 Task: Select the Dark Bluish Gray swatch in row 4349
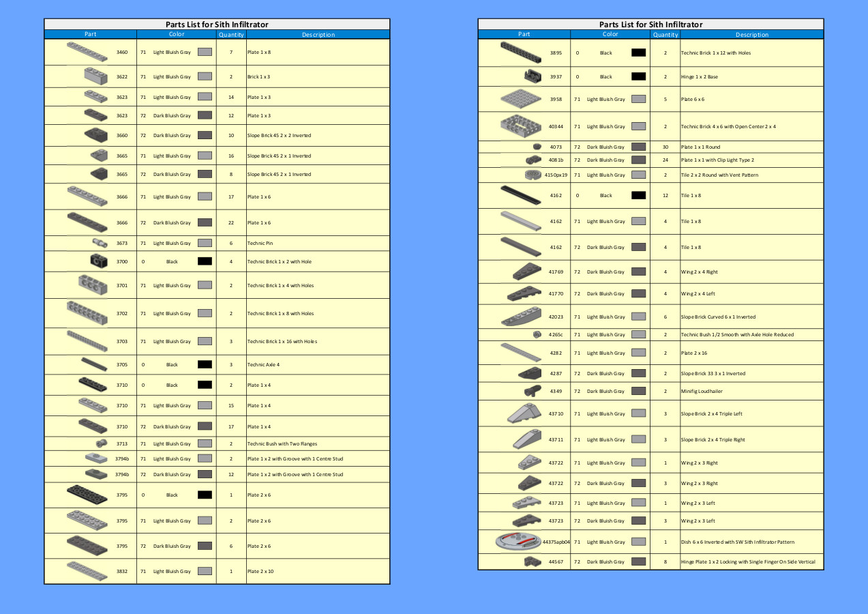639,391
